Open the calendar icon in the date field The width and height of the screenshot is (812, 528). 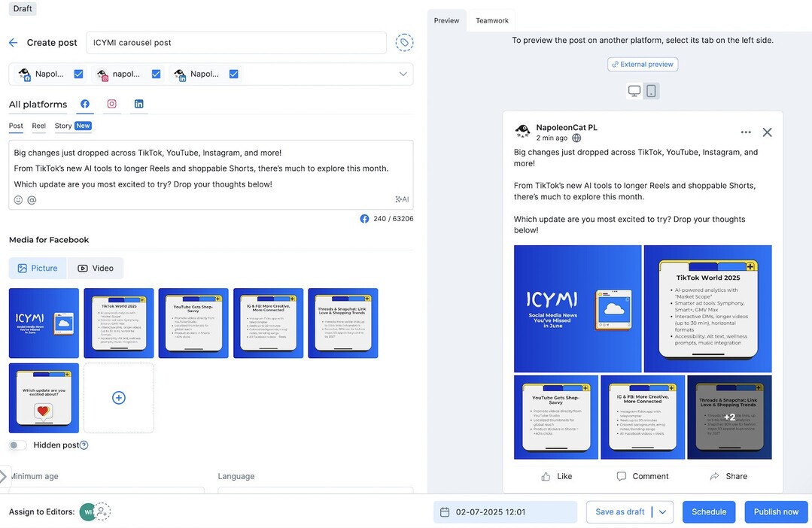point(444,512)
